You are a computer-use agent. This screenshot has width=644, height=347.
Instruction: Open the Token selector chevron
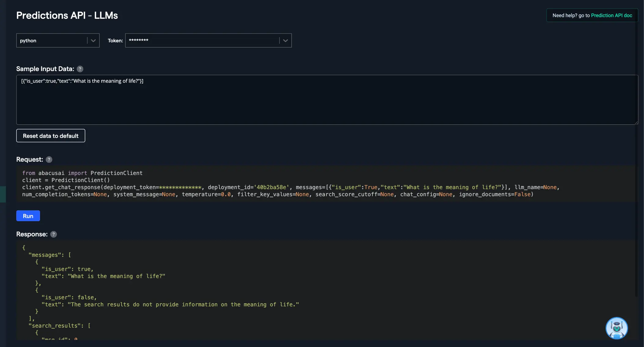(285, 40)
